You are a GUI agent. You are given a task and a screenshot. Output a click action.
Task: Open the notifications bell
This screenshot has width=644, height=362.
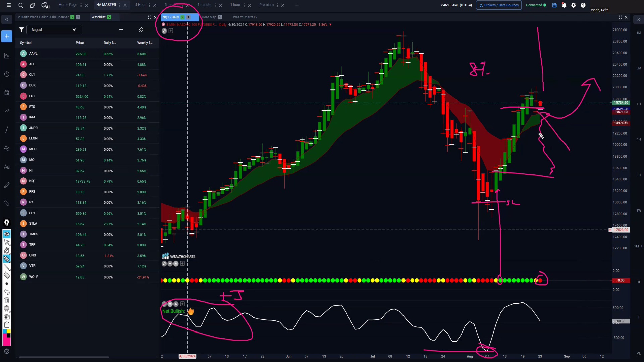(x=564, y=5)
